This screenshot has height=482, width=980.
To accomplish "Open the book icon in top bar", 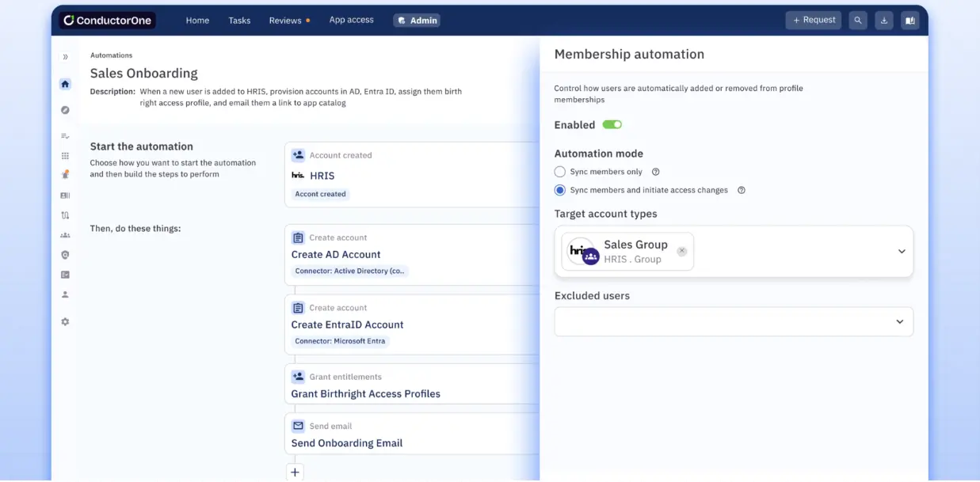I will (x=909, y=21).
